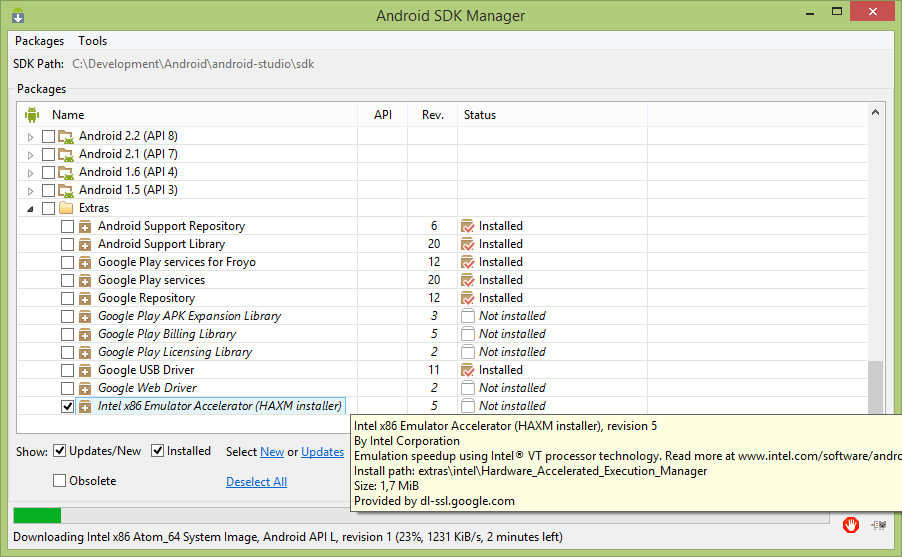This screenshot has width=902, height=557.
Task: Expand the Android 1.5 (API 3) node
Action: click(x=30, y=190)
